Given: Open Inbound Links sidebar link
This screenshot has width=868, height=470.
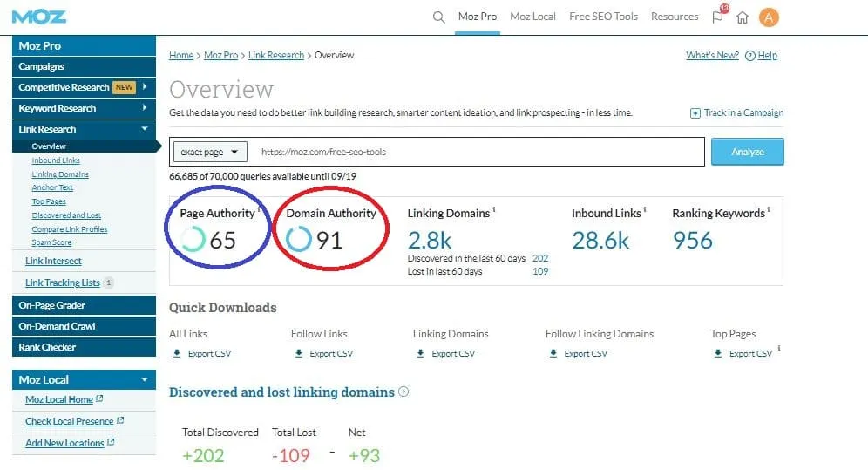Looking at the screenshot, I should 56,160.
